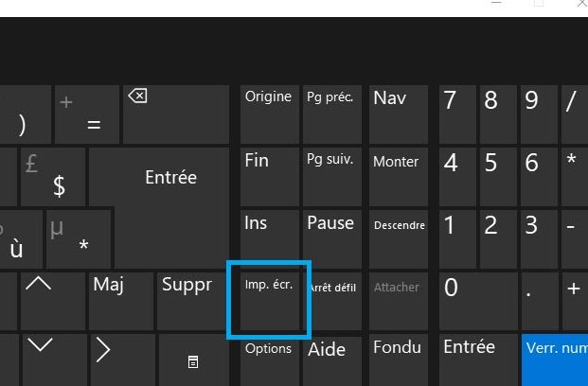Click the Fondu key

tap(397, 360)
